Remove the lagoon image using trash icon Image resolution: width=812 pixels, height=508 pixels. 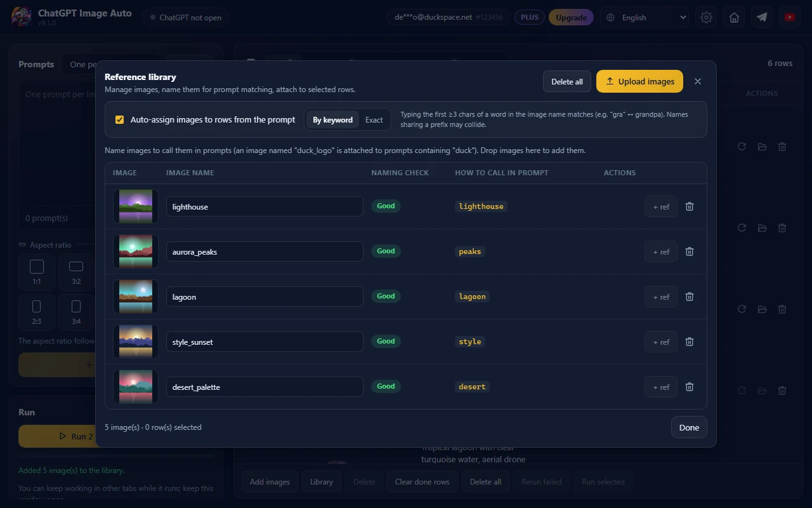[690, 297]
